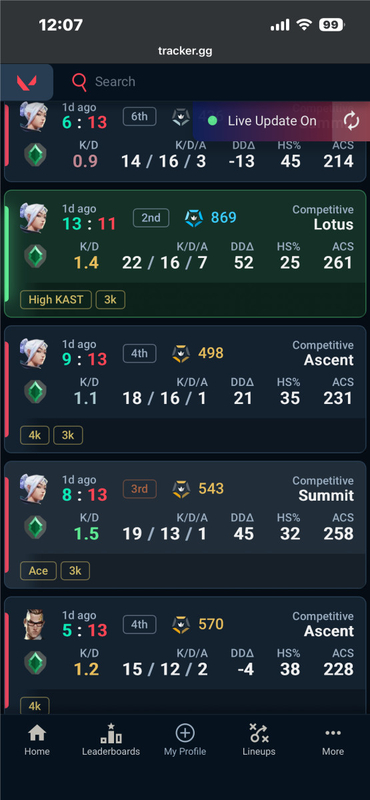The width and height of the screenshot is (370, 800).
Task: Expand the 9:13 Ascent match card
Action: 185,389
